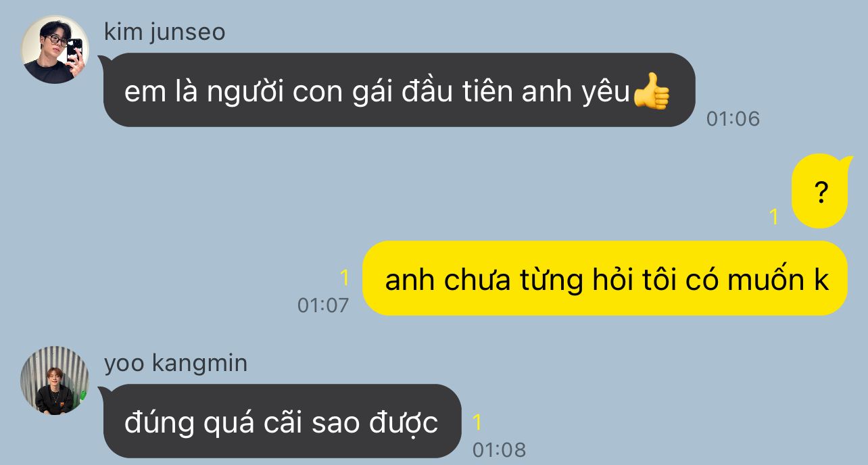Tap the 01:08 timestamp
This screenshot has width=868, height=465.
pyautogui.click(x=499, y=449)
